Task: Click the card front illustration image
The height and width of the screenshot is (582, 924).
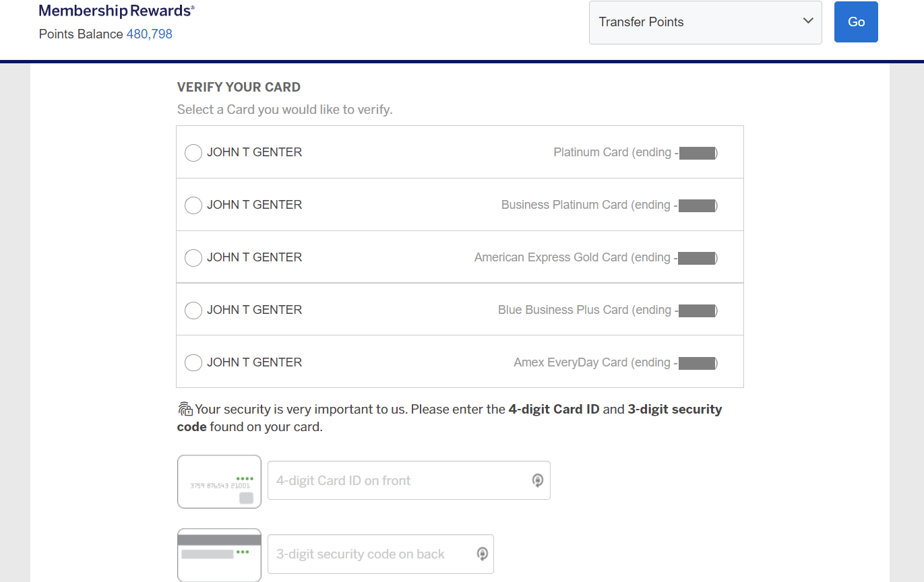Action: 219,481
